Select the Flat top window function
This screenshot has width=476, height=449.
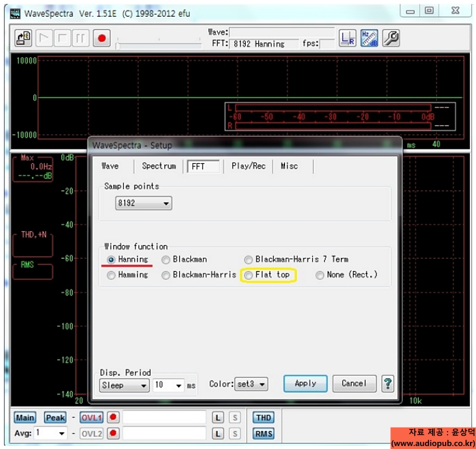[x=267, y=275]
